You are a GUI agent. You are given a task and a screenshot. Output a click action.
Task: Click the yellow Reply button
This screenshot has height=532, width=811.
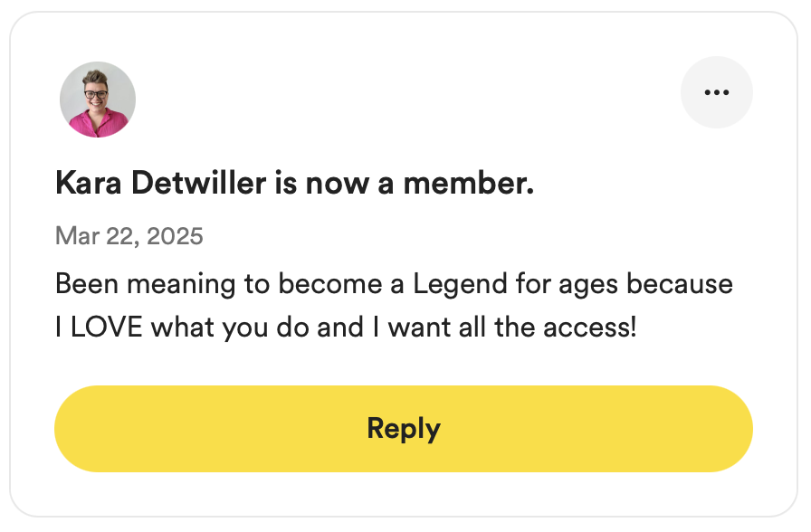tap(404, 429)
